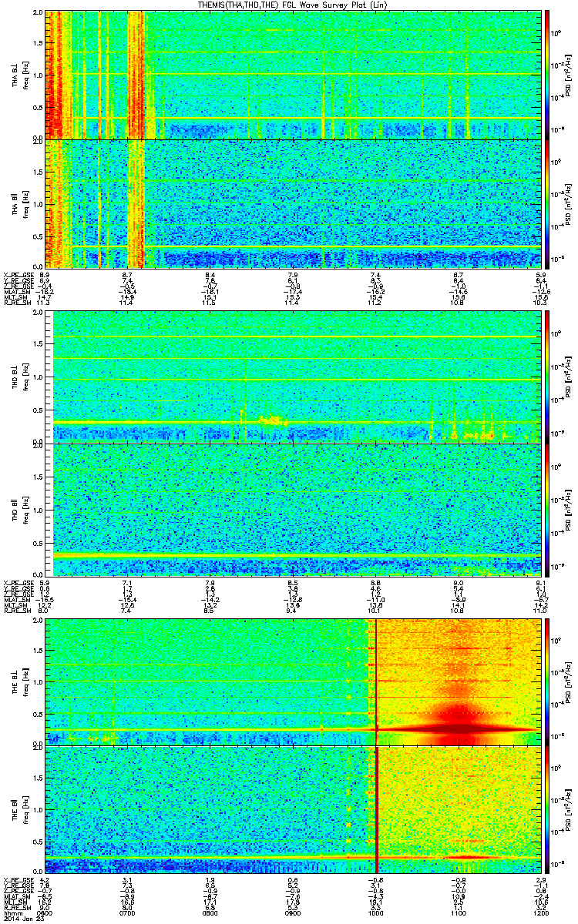Click the PSD [nT²/Hz] label beside THE BII
578x924 pixels.
coord(568,810)
